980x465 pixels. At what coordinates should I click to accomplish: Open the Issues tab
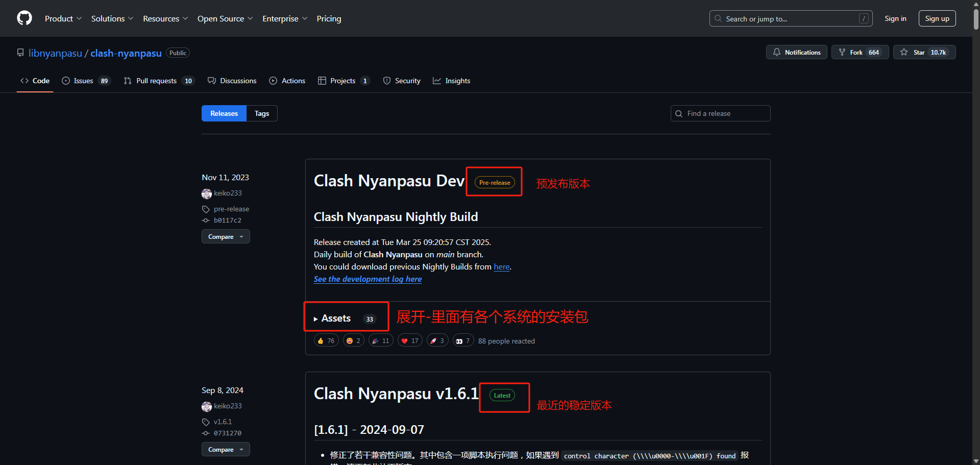(83, 81)
